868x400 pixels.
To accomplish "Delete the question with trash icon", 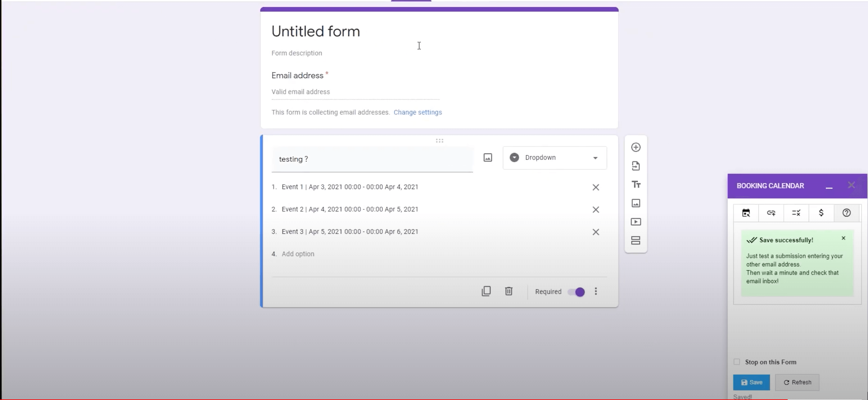I will (509, 291).
